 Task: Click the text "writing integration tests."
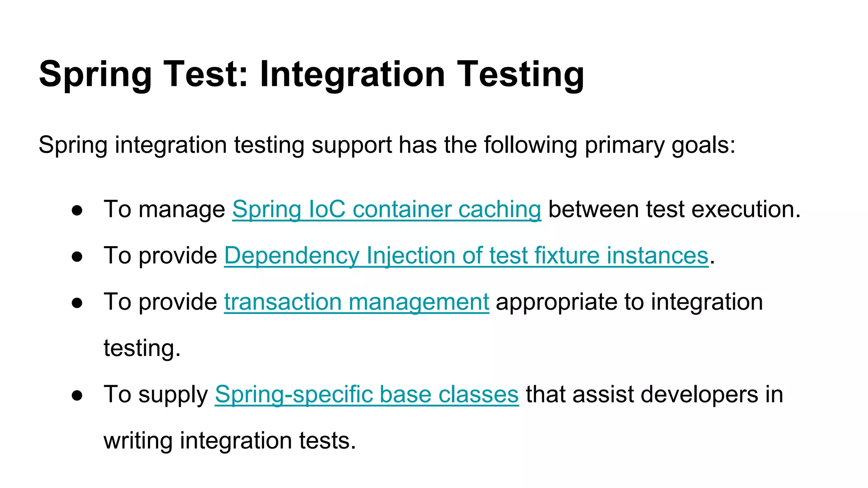230,441
